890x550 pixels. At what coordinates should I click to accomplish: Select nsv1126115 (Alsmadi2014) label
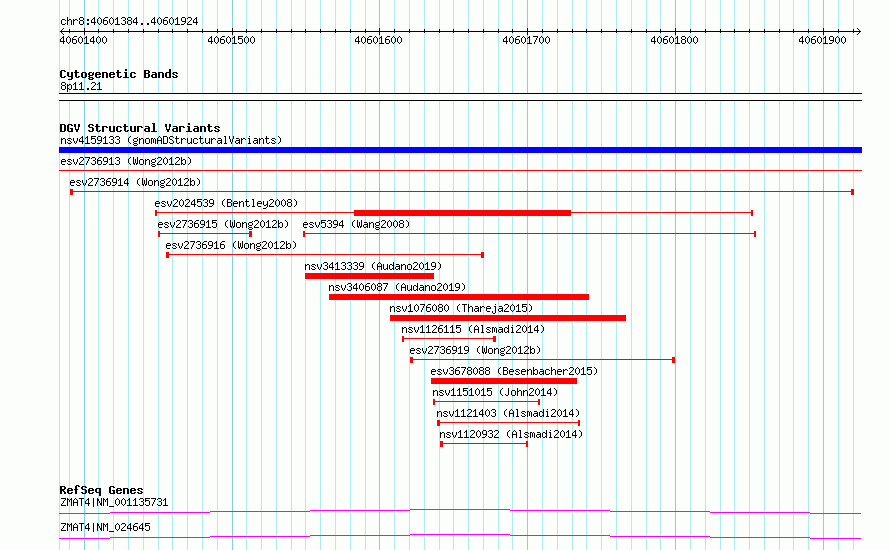[473, 329]
